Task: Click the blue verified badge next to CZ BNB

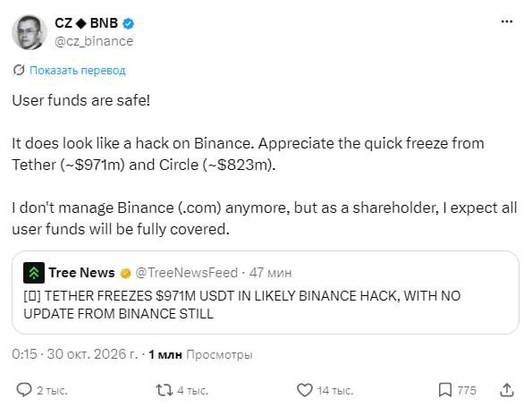Action: pos(128,23)
